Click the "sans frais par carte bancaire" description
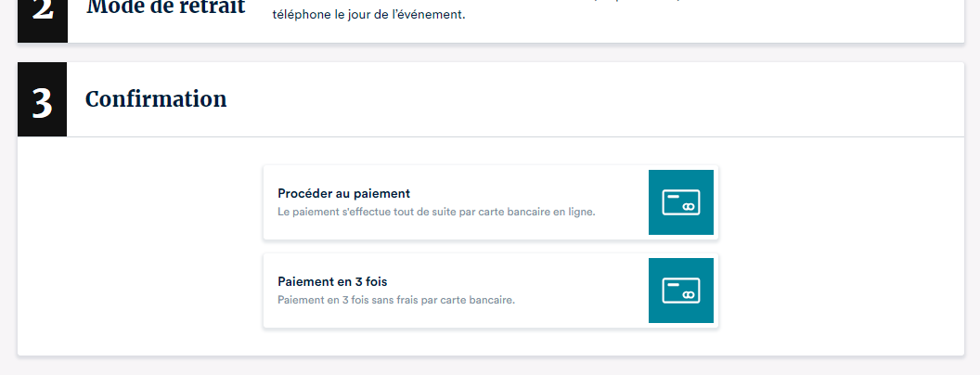 tap(445, 300)
